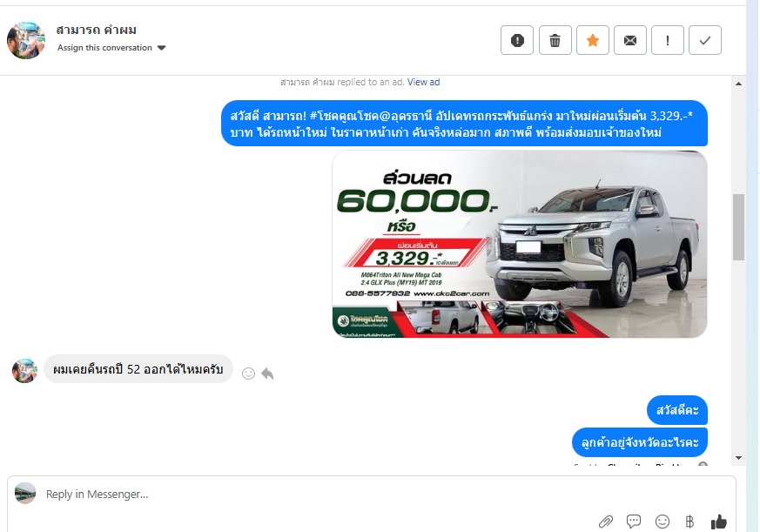Click page avatar in reply box
This screenshot has height=532, width=760.
pyautogui.click(x=25, y=493)
